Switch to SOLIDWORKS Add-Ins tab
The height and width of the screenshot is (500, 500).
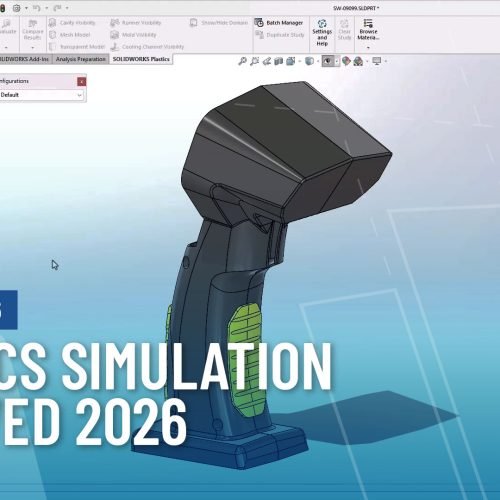tap(25, 59)
